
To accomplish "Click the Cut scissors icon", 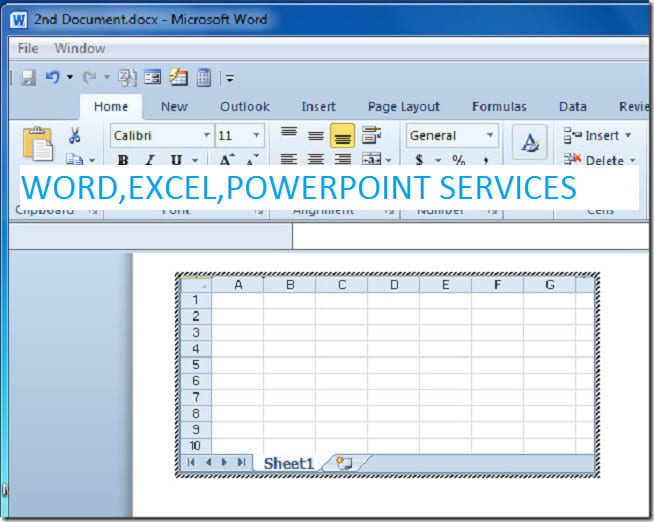I will [x=74, y=136].
